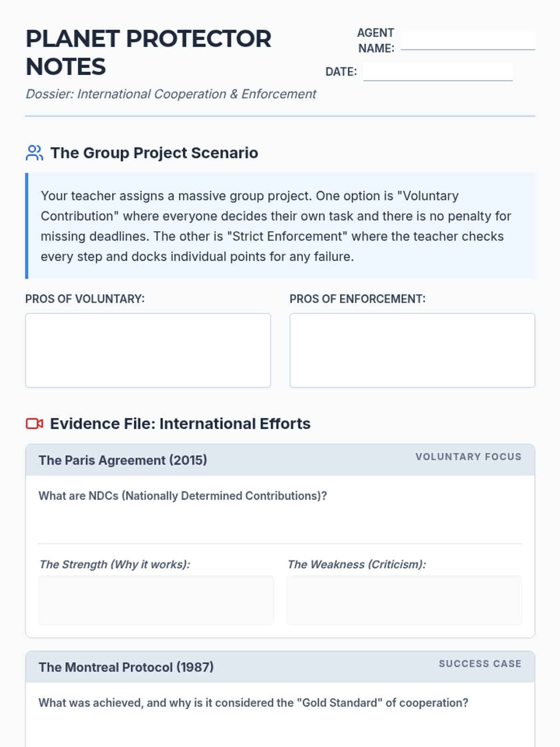Image resolution: width=560 pixels, height=747 pixels.
Task: Select The Montreal Protocol (1987) header
Action: 126,667
